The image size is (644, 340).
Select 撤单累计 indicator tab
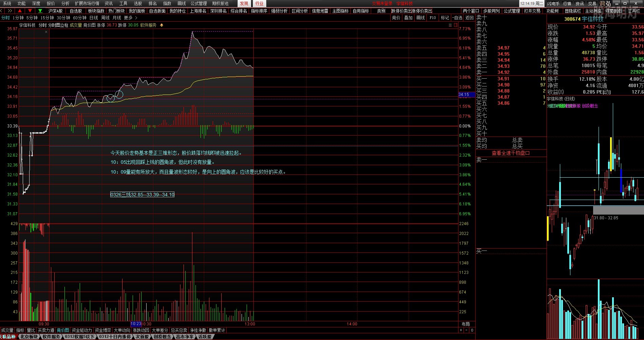(217, 330)
